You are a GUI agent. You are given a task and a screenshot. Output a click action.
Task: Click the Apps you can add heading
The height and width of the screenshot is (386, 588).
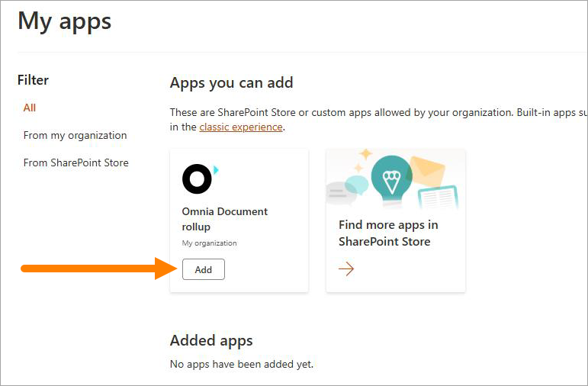tap(231, 83)
